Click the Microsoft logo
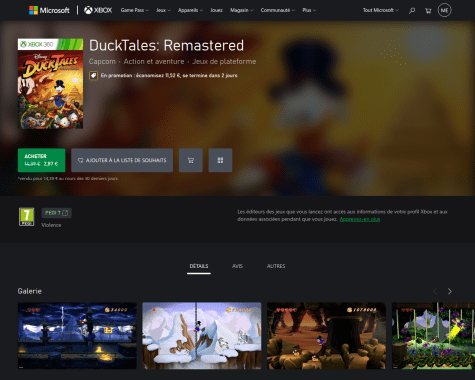 click(x=49, y=10)
